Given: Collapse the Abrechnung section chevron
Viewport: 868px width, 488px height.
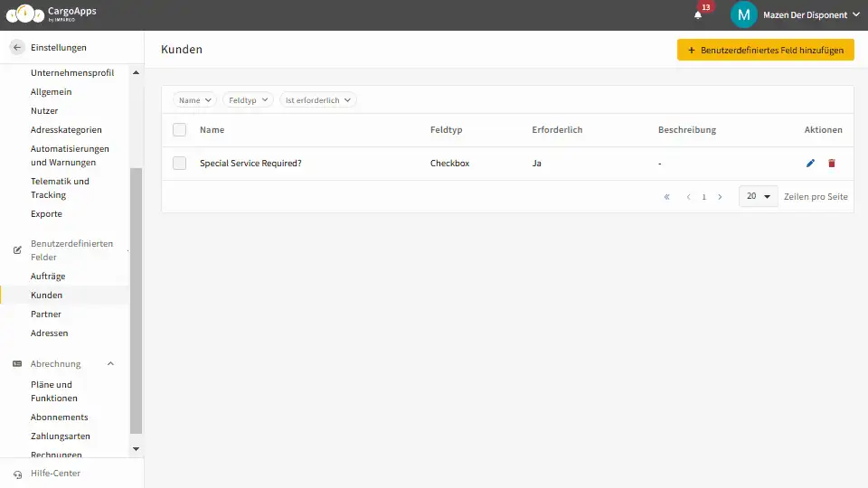Looking at the screenshot, I should tap(110, 364).
